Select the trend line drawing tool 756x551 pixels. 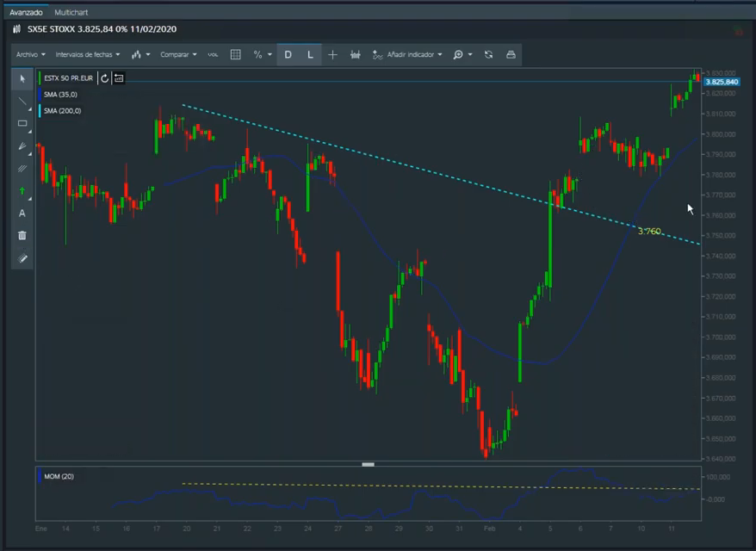(x=22, y=101)
